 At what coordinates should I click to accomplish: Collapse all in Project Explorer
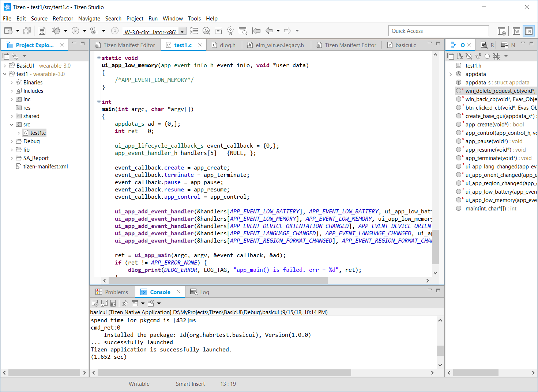tap(6, 56)
